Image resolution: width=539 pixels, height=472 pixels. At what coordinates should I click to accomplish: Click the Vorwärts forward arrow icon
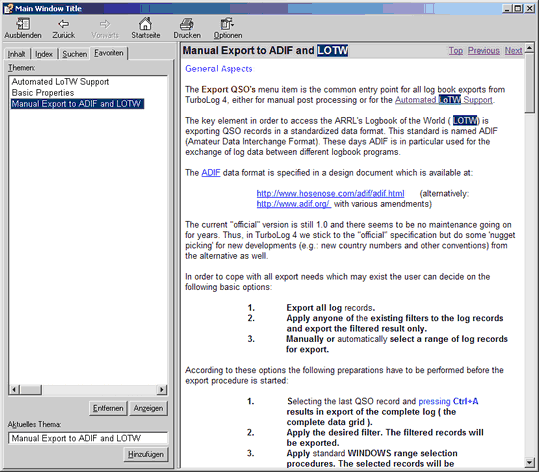pos(105,24)
